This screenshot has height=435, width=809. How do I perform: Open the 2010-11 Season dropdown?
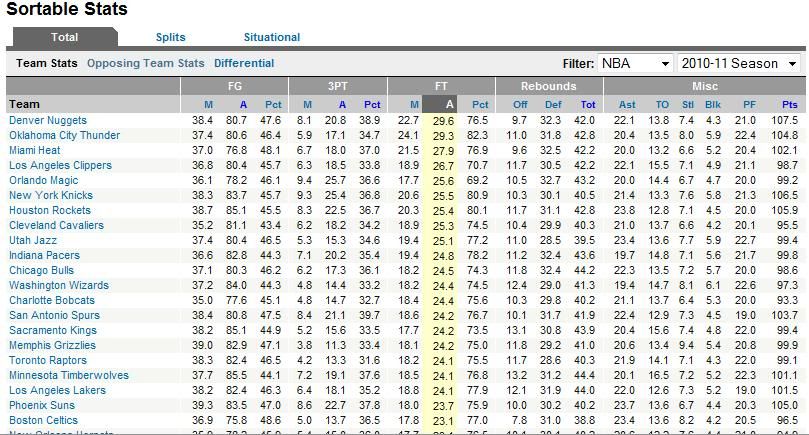(739, 63)
